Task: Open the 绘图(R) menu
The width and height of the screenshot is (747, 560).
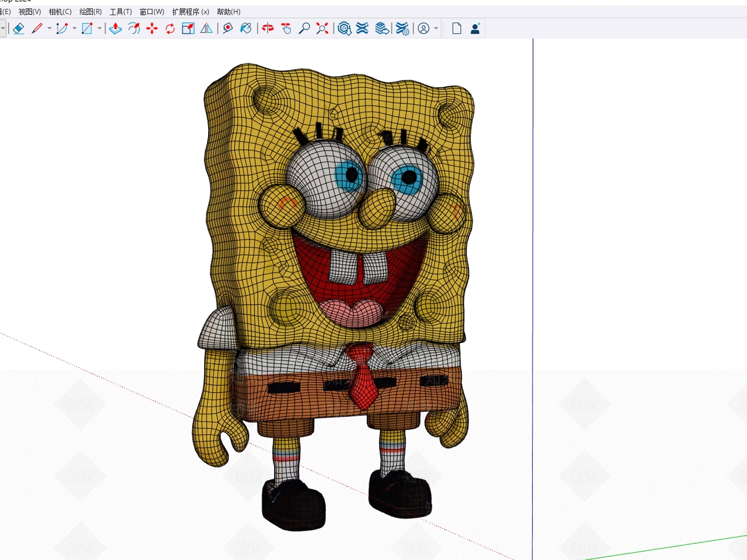Action: (x=91, y=12)
